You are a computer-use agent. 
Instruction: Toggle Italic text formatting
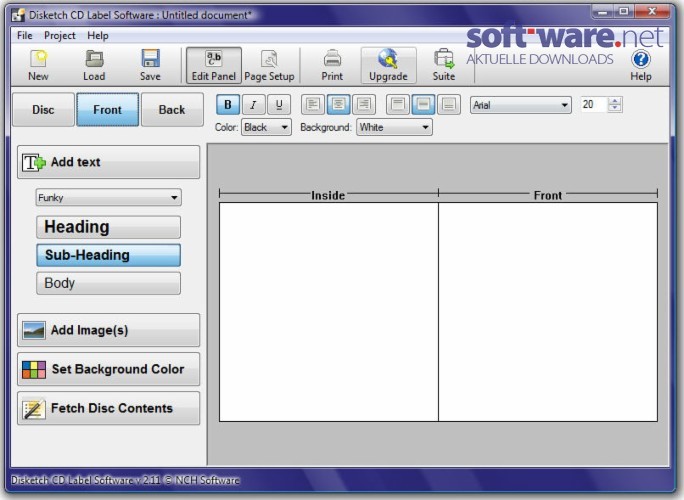click(x=253, y=105)
